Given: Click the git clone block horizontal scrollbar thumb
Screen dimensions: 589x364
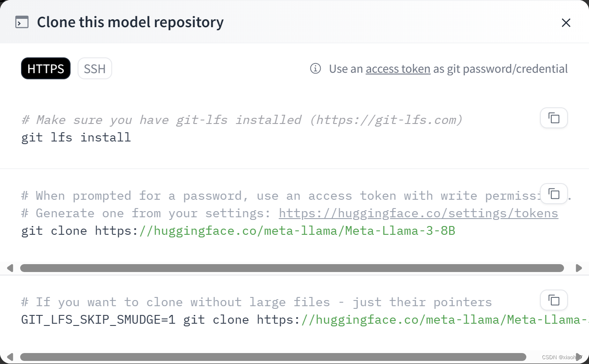Looking at the screenshot, I should point(292,268).
